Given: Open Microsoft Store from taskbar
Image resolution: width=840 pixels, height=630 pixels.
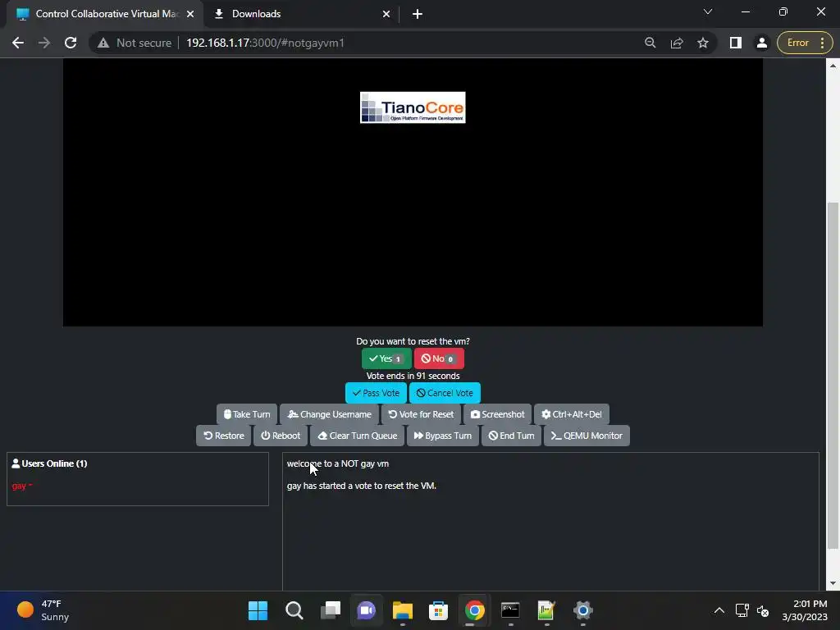Looking at the screenshot, I should 438,610.
